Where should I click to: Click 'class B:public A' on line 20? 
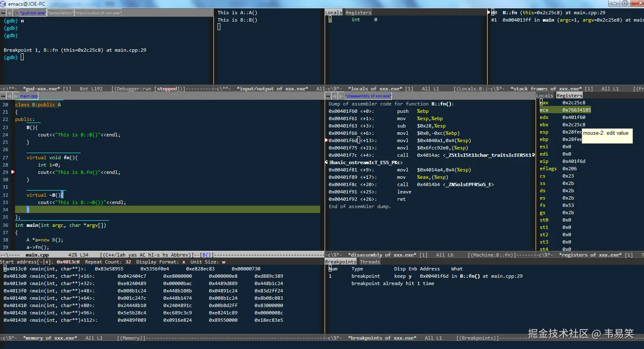pos(38,105)
